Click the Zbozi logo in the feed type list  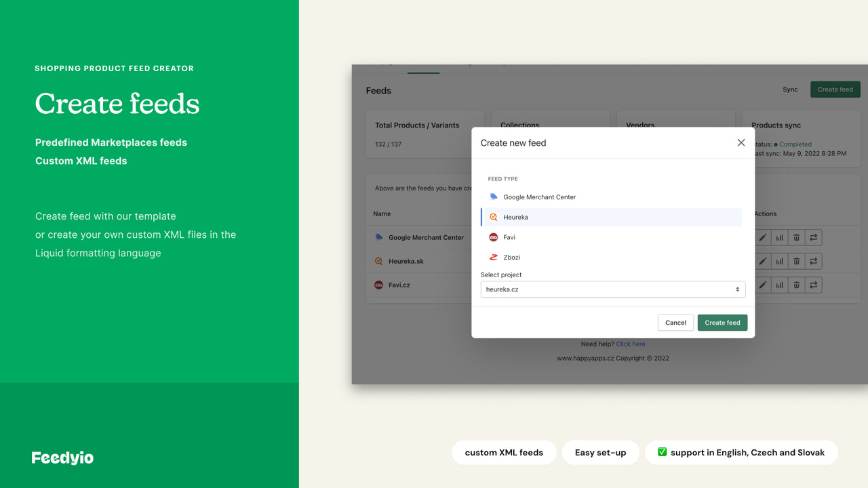(x=494, y=257)
